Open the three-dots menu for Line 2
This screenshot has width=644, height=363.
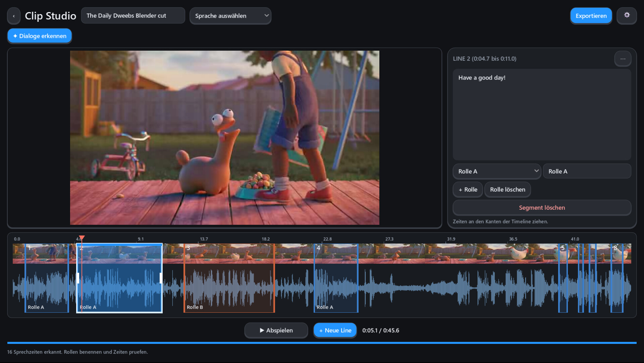(x=623, y=59)
